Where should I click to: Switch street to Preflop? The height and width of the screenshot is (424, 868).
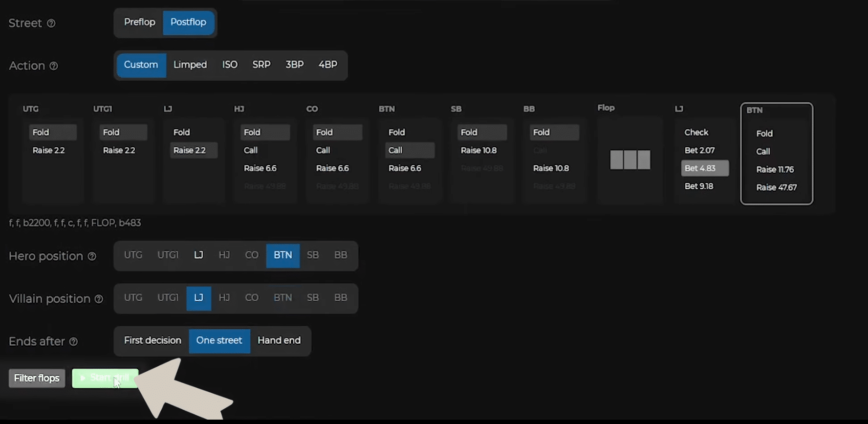coord(139,22)
